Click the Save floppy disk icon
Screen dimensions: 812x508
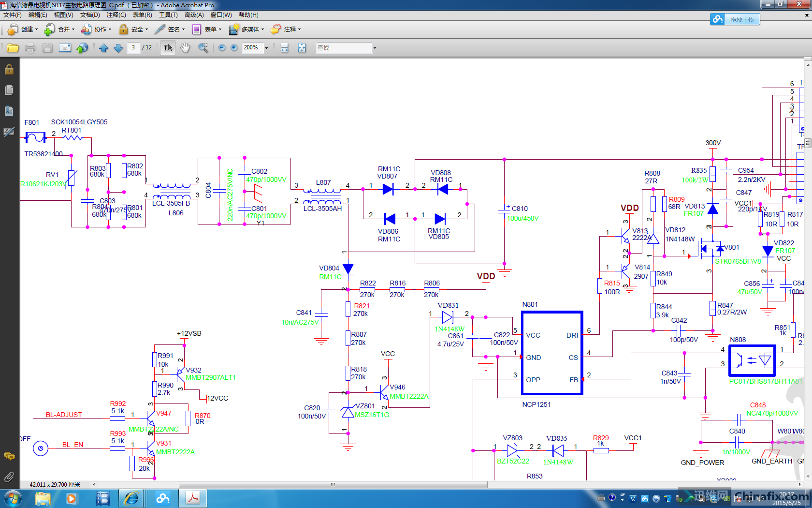tap(47, 48)
